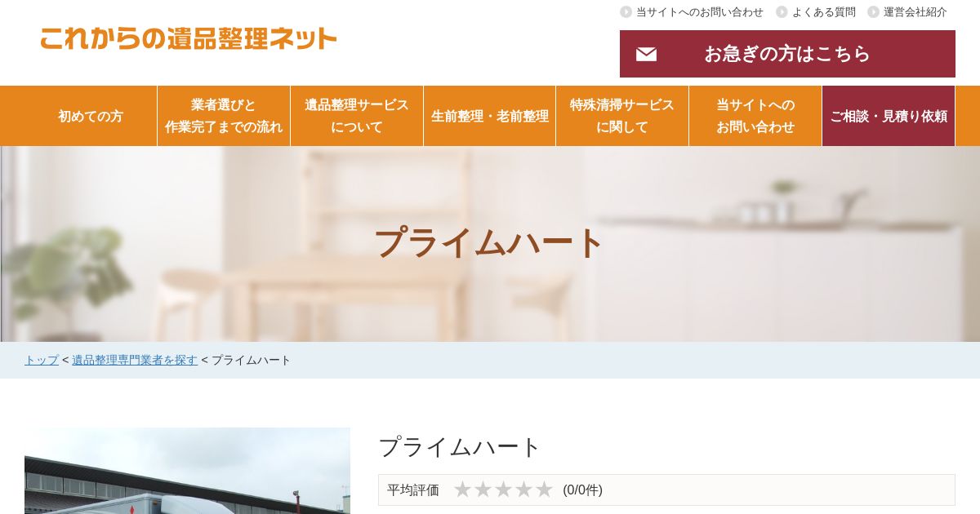Click the 遺品整理専門業者を探す breadcrumb link
The image size is (980, 514).
point(135,360)
